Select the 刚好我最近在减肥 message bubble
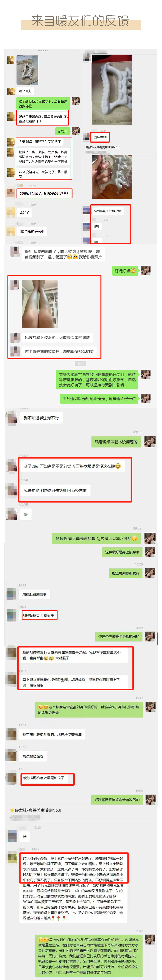The width and height of the screenshot is (162, 980). (32, 231)
